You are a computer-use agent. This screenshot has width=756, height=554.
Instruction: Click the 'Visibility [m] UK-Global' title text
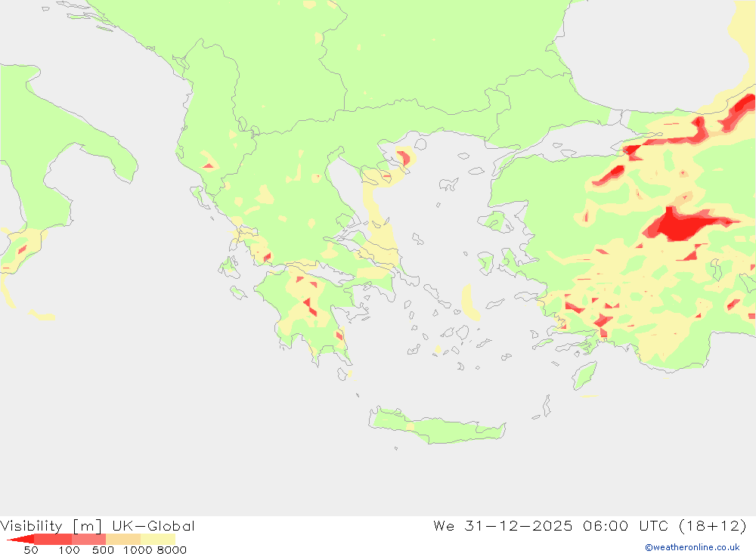pos(98,525)
